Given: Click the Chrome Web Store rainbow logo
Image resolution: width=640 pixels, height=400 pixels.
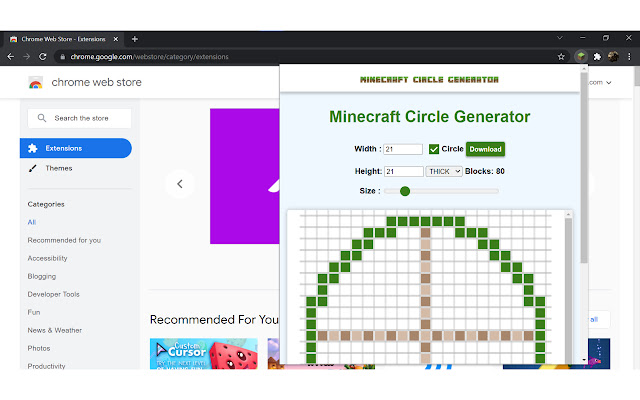Looking at the screenshot, I should pyautogui.click(x=36, y=83).
